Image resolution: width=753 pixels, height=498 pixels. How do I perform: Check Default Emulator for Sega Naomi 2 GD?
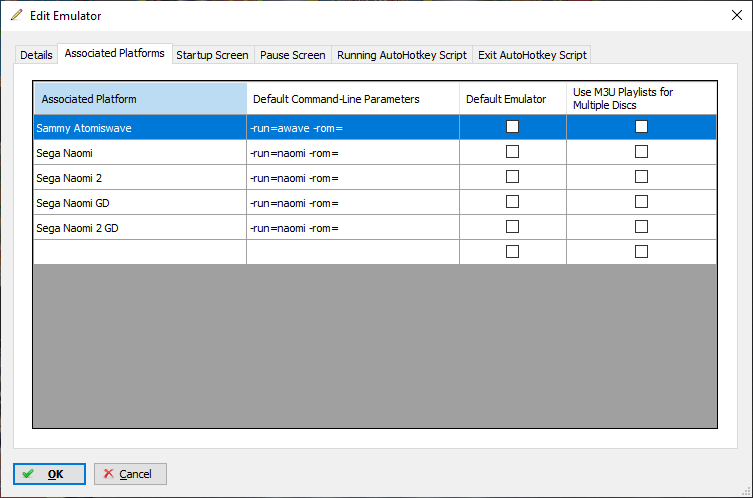(x=512, y=227)
